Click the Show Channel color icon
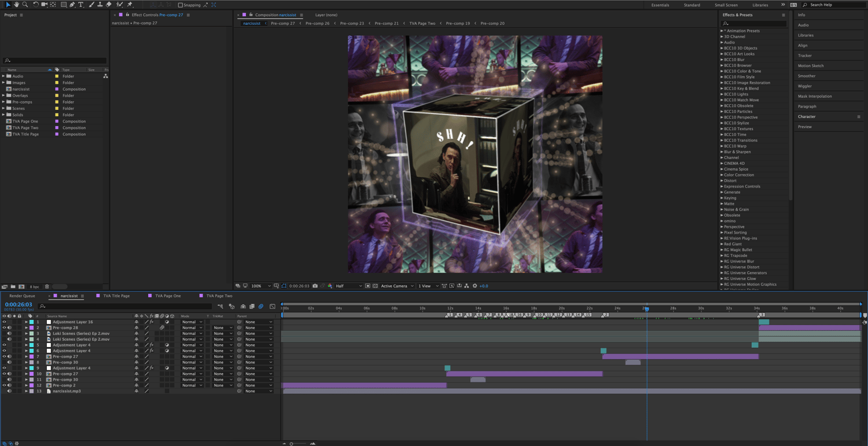The image size is (868, 446). click(330, 286)
